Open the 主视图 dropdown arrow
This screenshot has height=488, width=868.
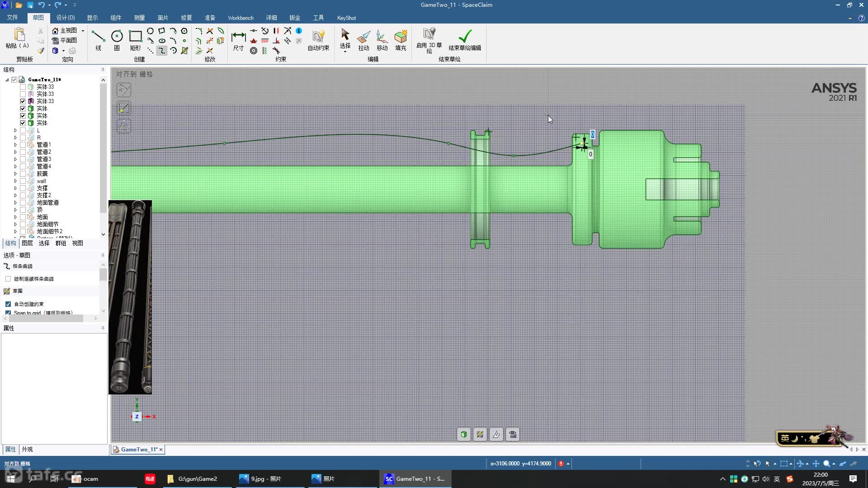click(83, 31)
